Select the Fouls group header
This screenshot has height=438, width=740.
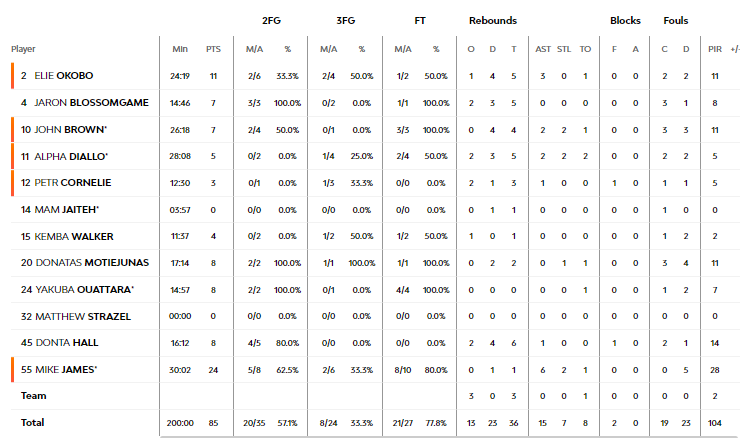tap(676, 20)
